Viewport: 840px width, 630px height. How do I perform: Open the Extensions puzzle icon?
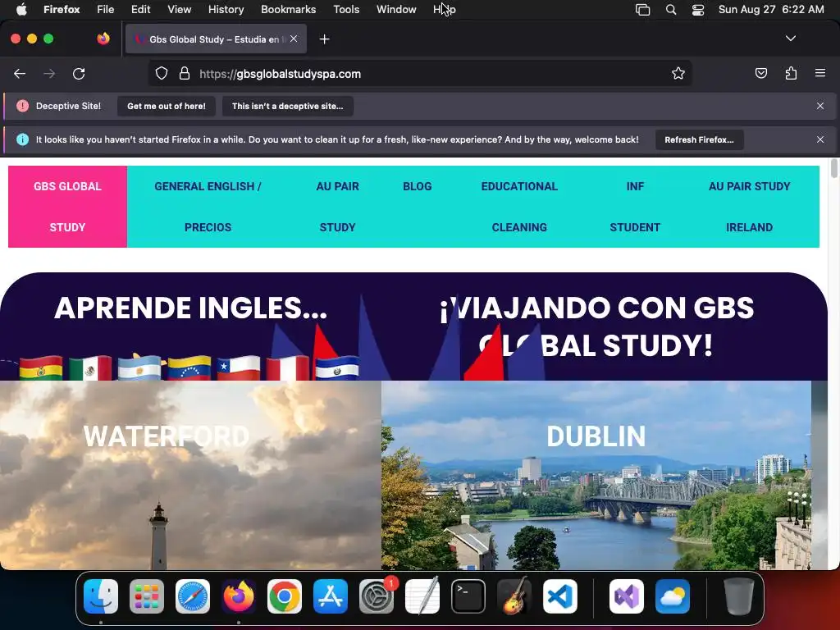point(791,73)
